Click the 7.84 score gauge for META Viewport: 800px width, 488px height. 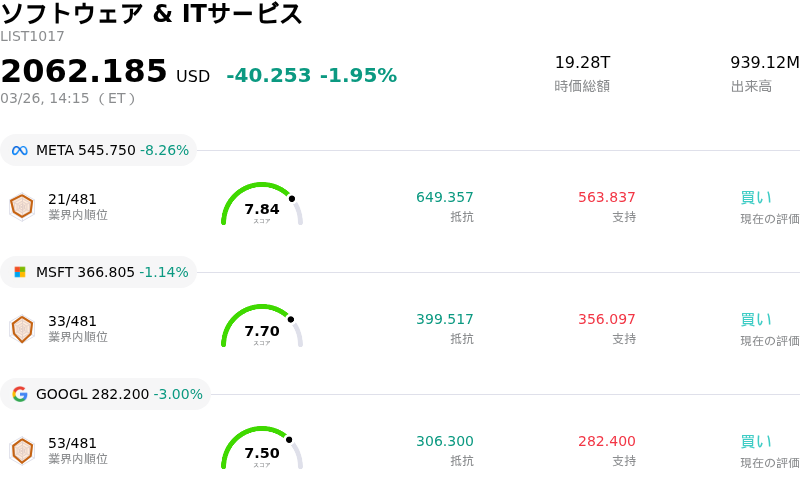(261, 206)
